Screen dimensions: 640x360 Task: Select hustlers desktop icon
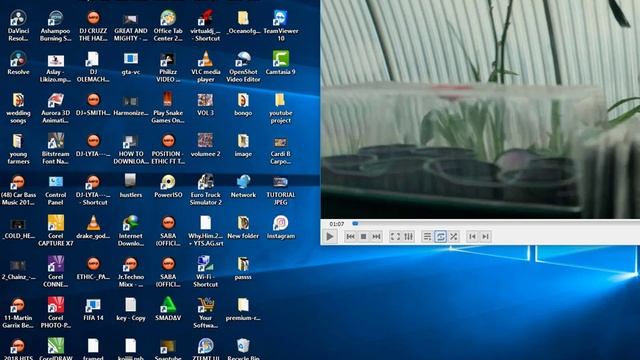pyautogui.click(x=131, y=187)
